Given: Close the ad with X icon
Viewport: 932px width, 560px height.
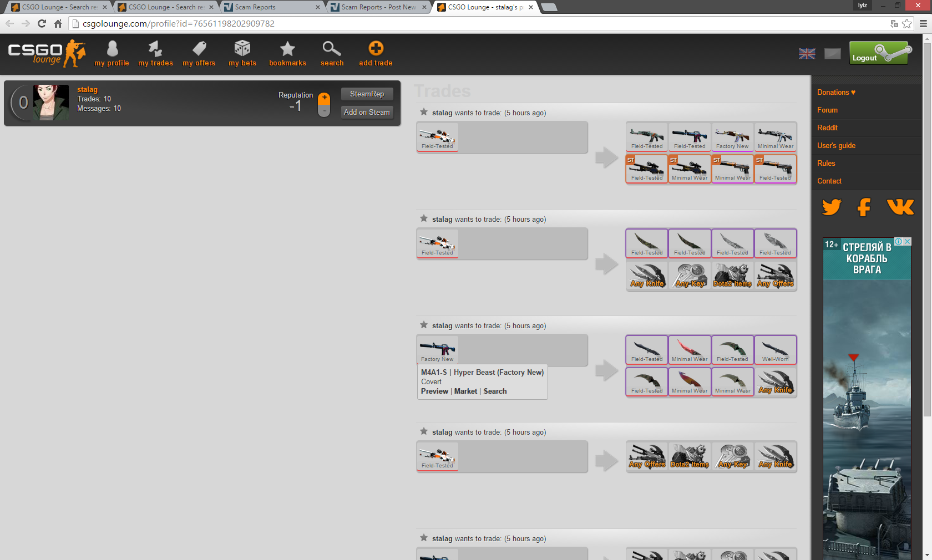Looking at the screenshot, I should [x=907, y=241].
